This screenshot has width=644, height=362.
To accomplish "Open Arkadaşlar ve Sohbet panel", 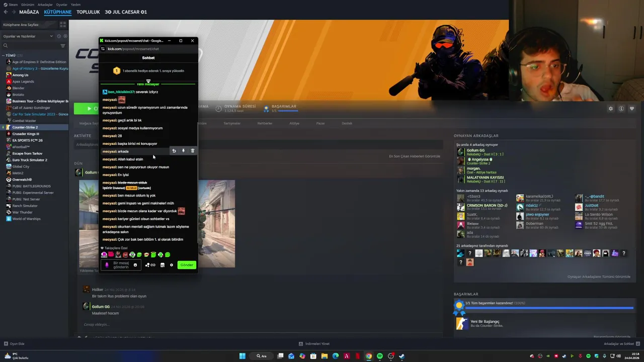I will pos(622,344).
